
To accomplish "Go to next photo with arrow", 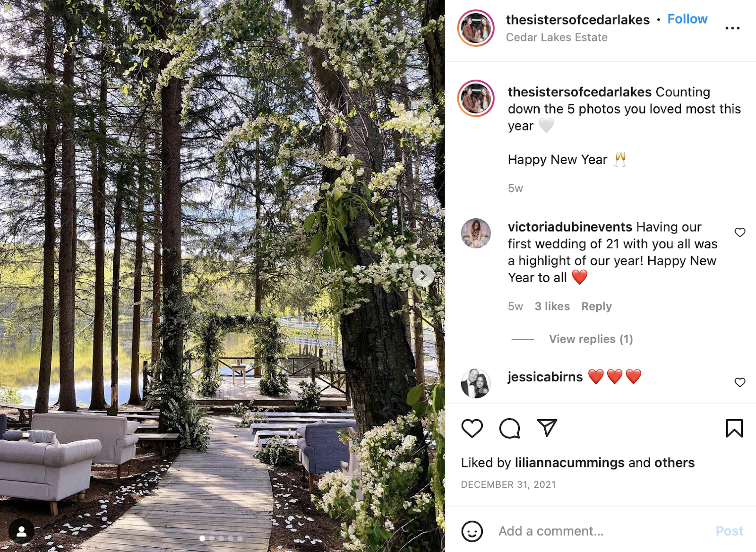I will point(423,275).
